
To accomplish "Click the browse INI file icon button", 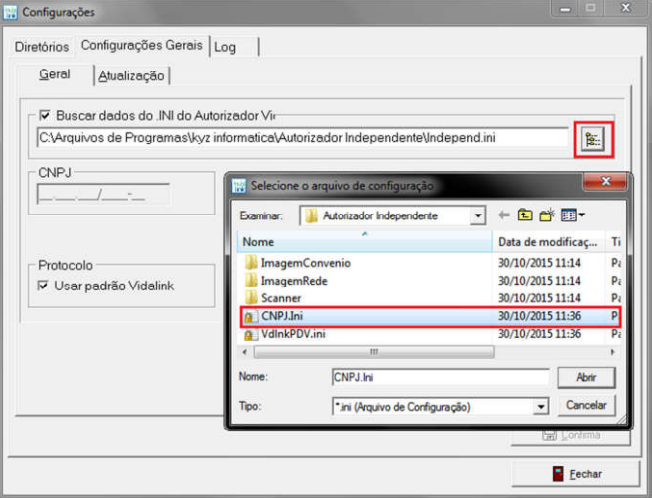I will click(594, 139).
